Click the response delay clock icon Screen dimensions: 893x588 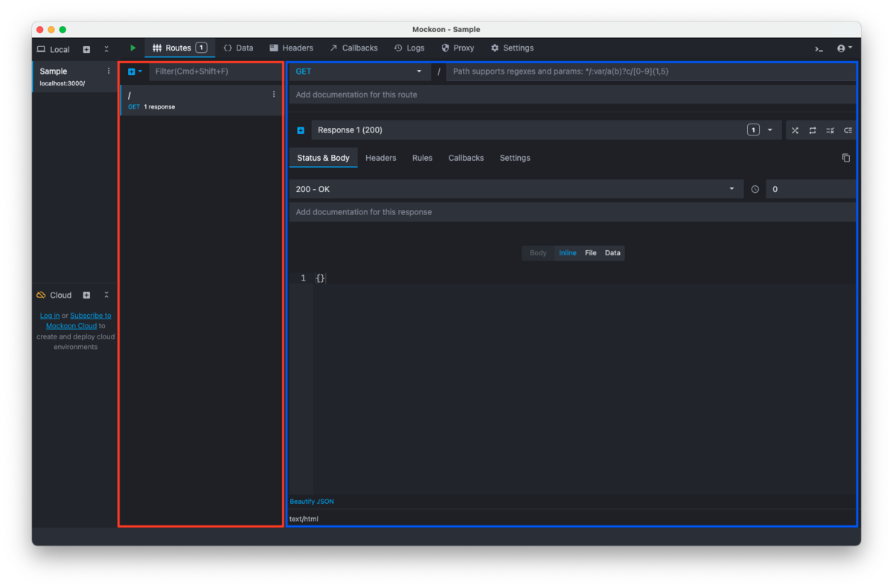[x=755, y=190]
